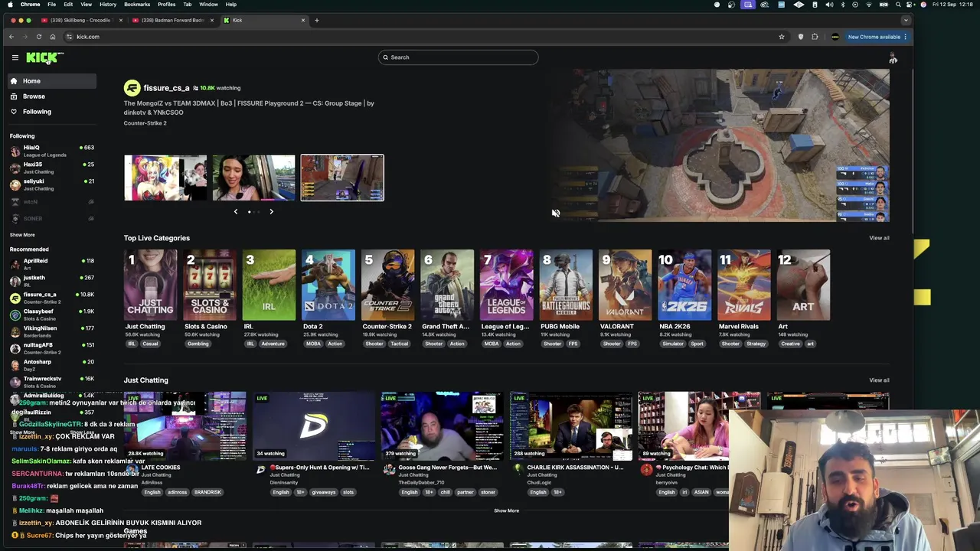
Task: Open nulltagAFB recommended channel
Action: [52, 348]
